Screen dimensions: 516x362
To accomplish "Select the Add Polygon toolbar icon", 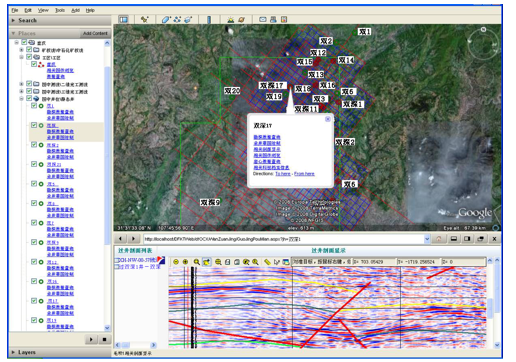I will click(x=166, y=20).
